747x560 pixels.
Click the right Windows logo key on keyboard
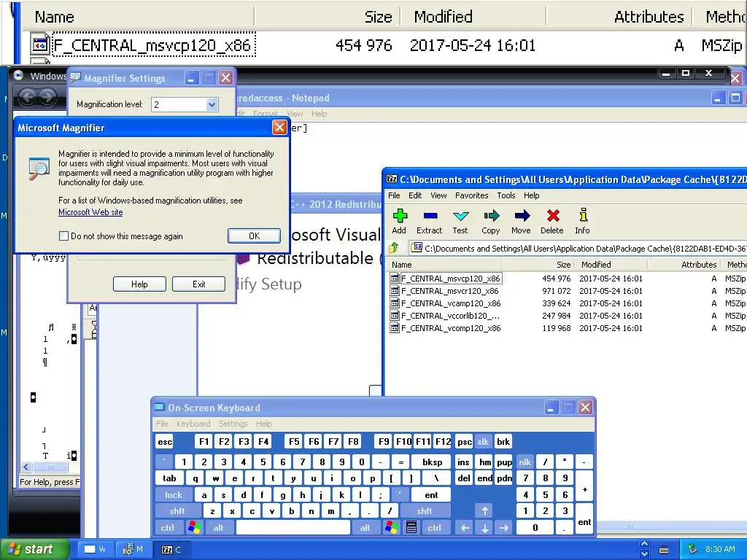click(392, 528)
